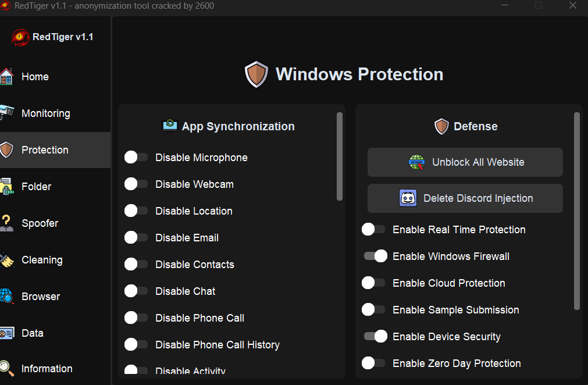Click the Folder lock icon
Image resolution: width=588 pixels, height=385 pixels.
click(x=7, y=186)
